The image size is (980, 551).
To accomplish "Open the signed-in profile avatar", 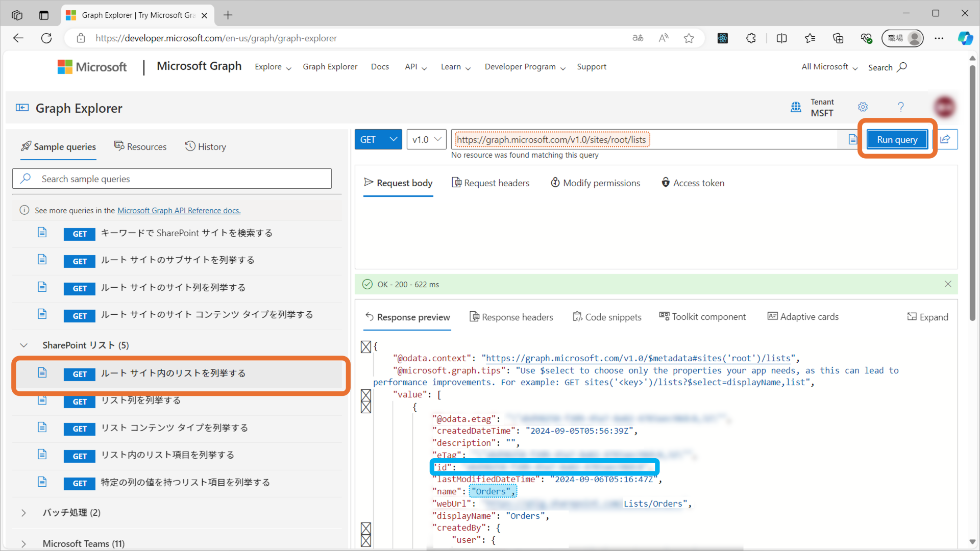I will 944,107.
